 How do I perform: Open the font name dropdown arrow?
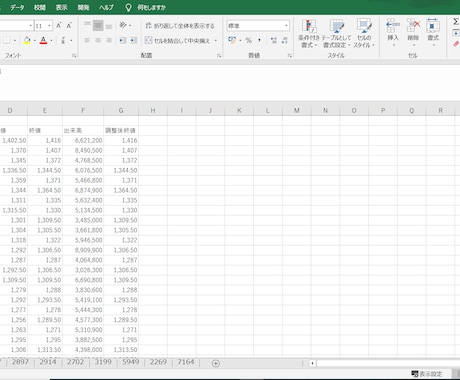(31, 26)
